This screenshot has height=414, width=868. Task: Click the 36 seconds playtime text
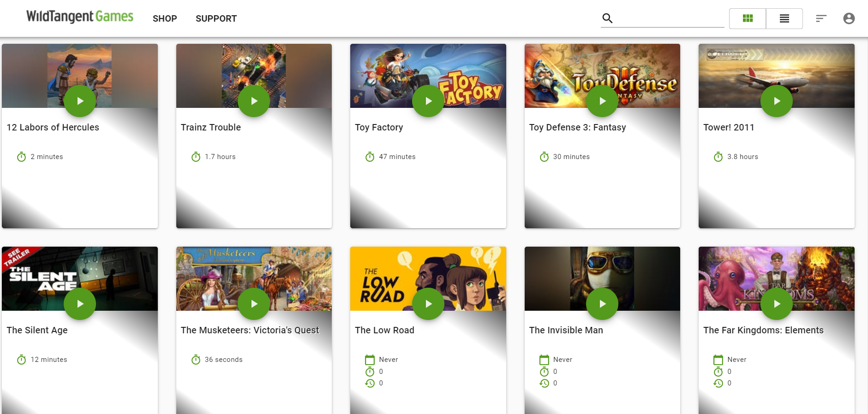[223, 360]
